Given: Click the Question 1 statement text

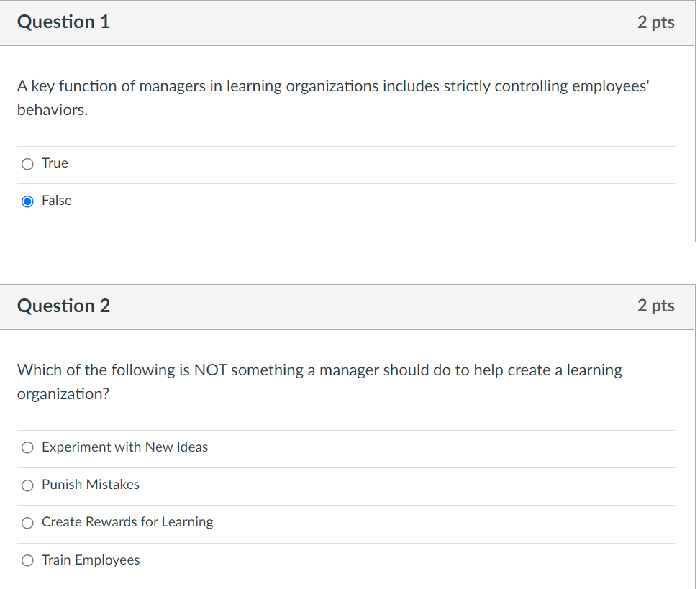Looking at the screenshot, I should (332, 98).
